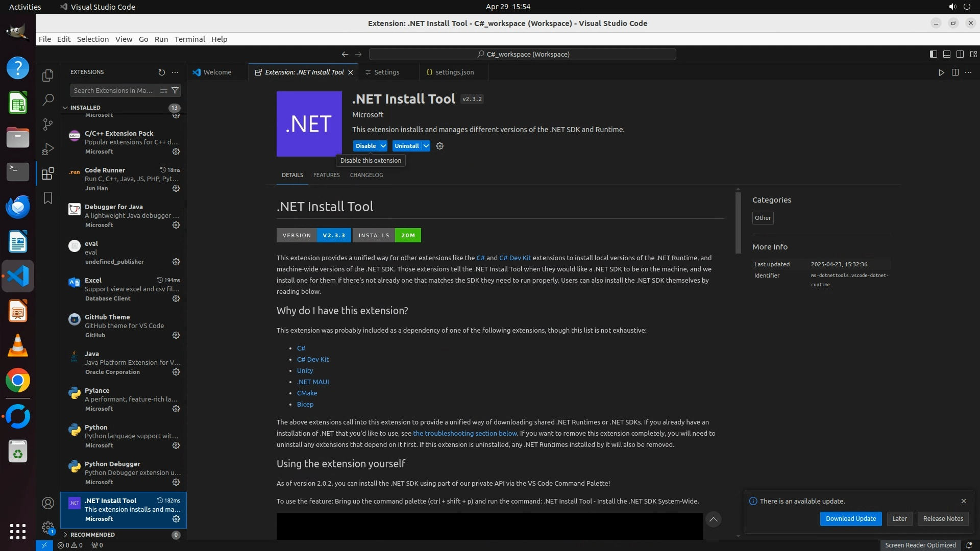Open the C# Dev Kit list link
This screenshot has height=551, width=980.
tap(312, 359)
